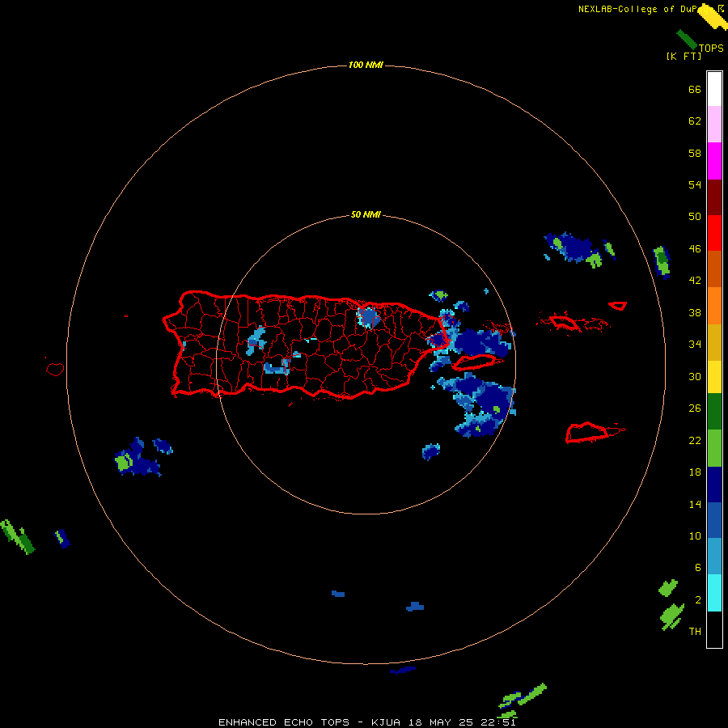Viewport: 728px width, 728px height.
Task: Click the 10 value on the color scale
Action: (695, 536)
